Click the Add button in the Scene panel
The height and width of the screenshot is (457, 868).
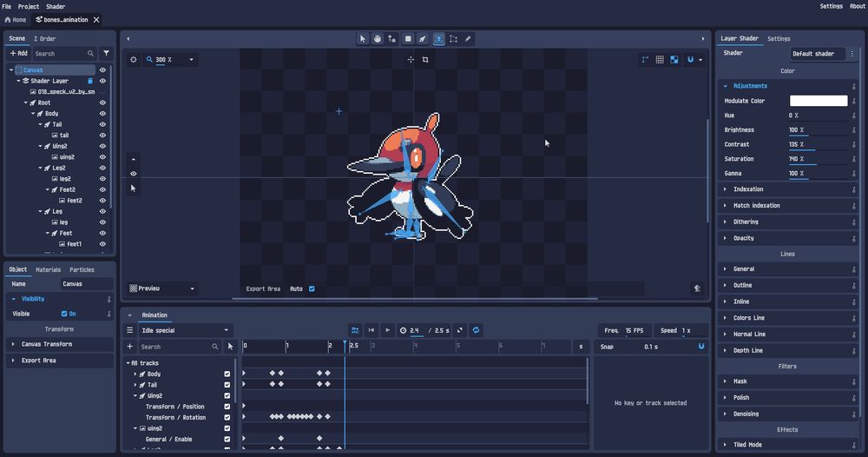coord(19,53)
